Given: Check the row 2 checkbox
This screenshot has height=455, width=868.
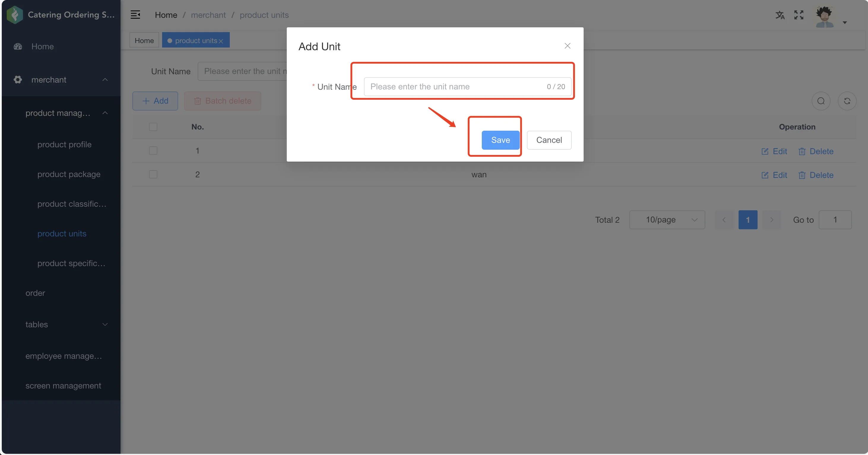Looking at the screenshot, I should click(153, 175).
